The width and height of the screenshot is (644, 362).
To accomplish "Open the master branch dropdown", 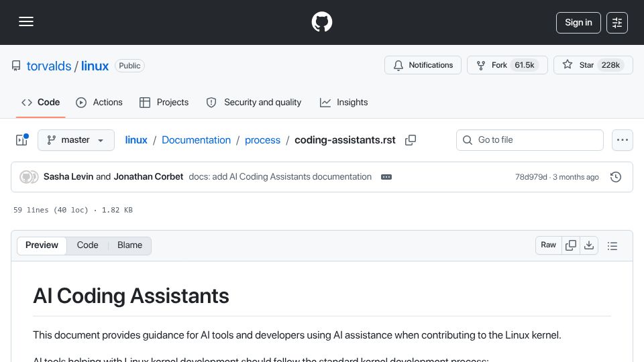I will click(x=76, y=140).
